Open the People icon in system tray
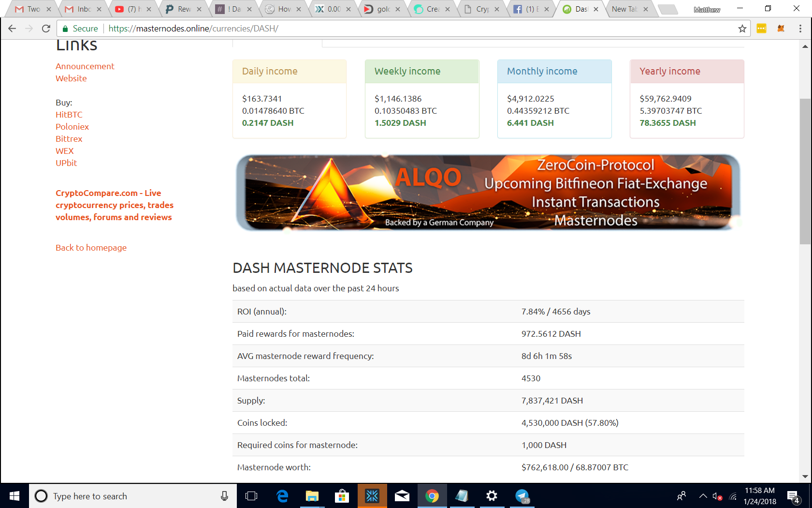This screenshot has width=812, height=508. coord(681,496)
